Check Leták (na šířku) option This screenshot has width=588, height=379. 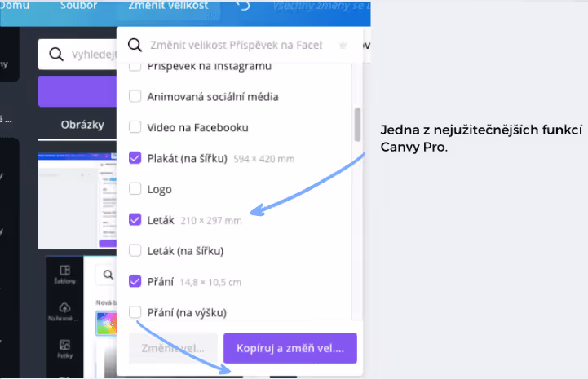pos(135,250)
